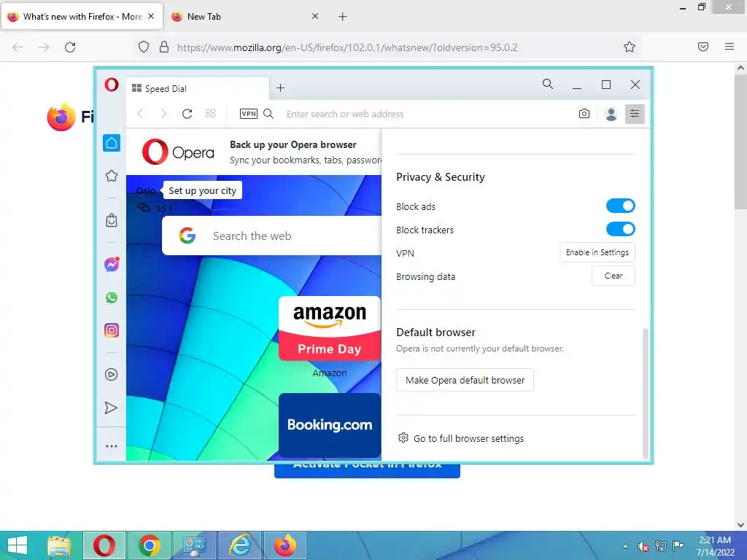Click Opera back arrow
Screen dimensions: 747x560
[140, 114]
